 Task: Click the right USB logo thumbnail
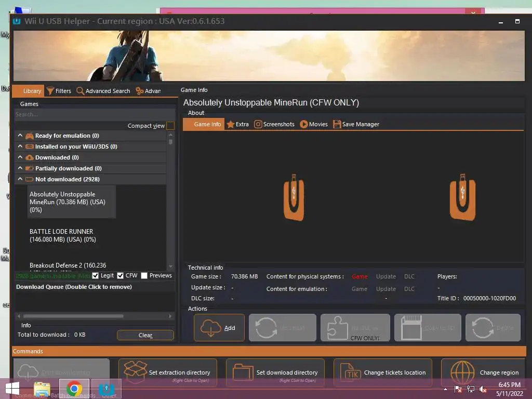tap(462, 197)
